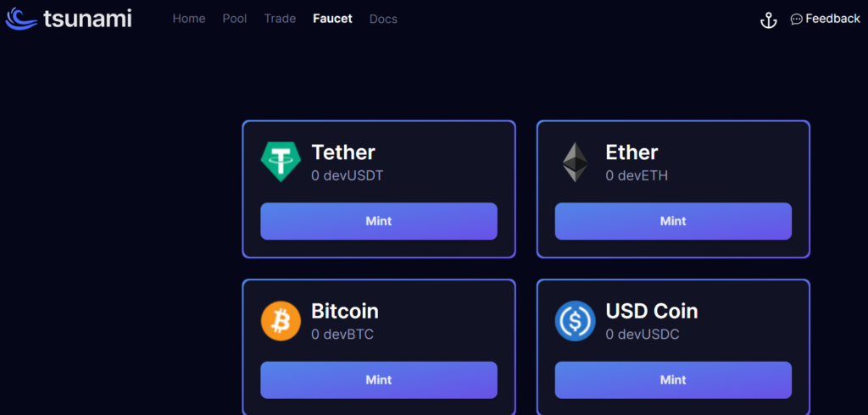Mint devUSDT Tether tokens
The height and width of the screenshot is (415, 868).
click(378, 221)
